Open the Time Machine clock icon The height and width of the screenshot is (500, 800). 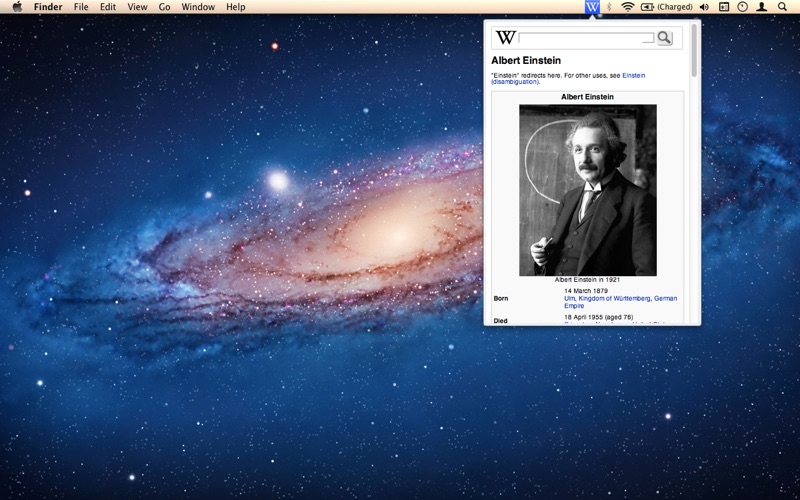[x=742, y=7]
